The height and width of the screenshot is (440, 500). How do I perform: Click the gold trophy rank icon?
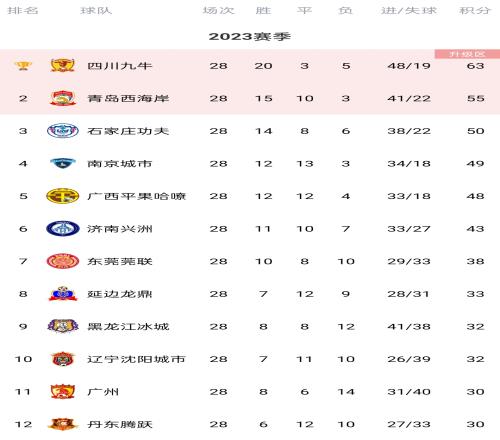tap(23, 66)
